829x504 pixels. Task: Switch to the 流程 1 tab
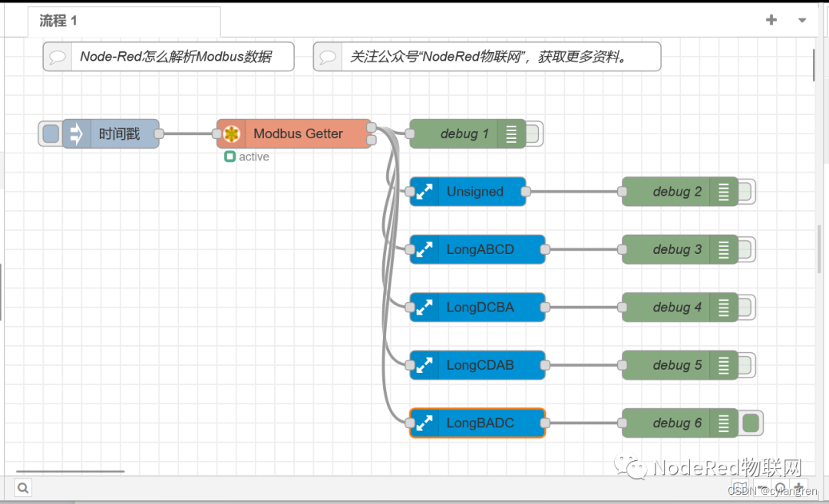click(x=57, y=21)
